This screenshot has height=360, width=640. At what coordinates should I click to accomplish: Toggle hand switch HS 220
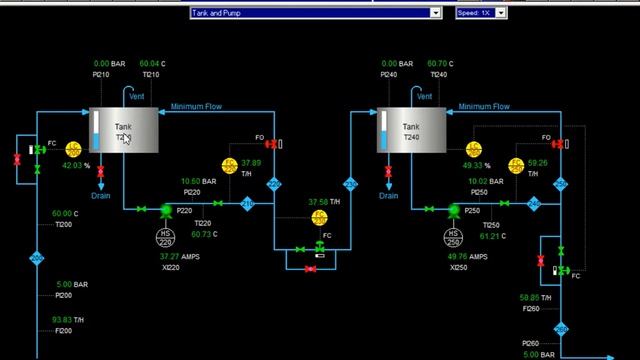(x=166, y=238)
